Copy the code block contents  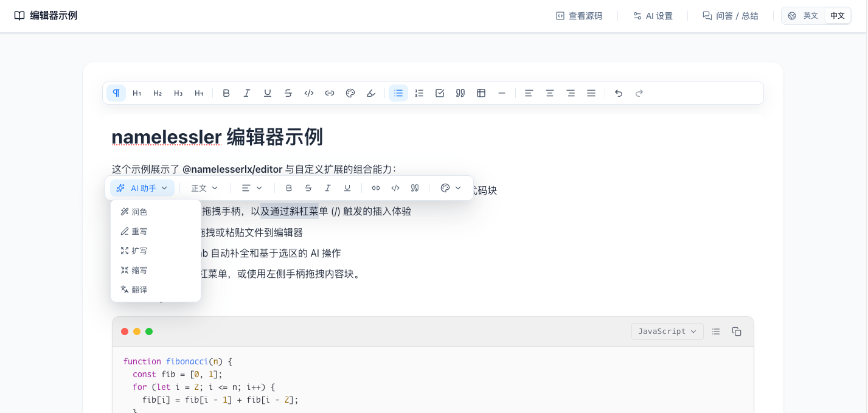[x=737, y=331]
